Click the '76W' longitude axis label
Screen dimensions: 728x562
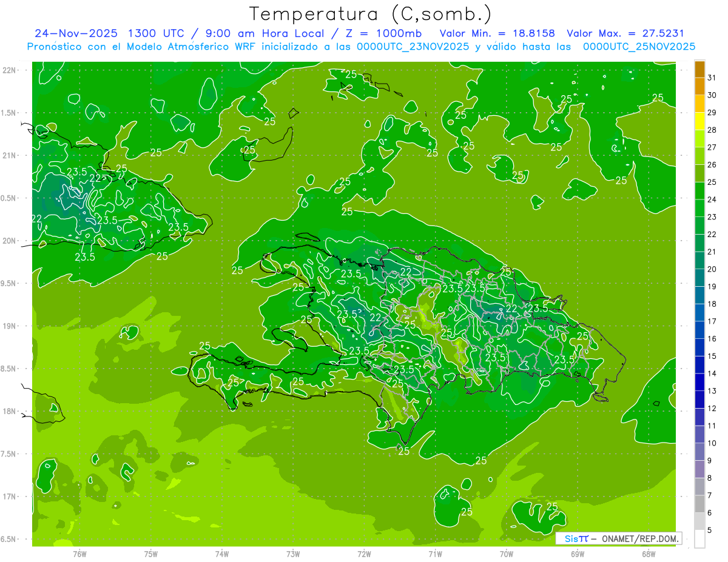pyautogui.click(x=79, y=554)
